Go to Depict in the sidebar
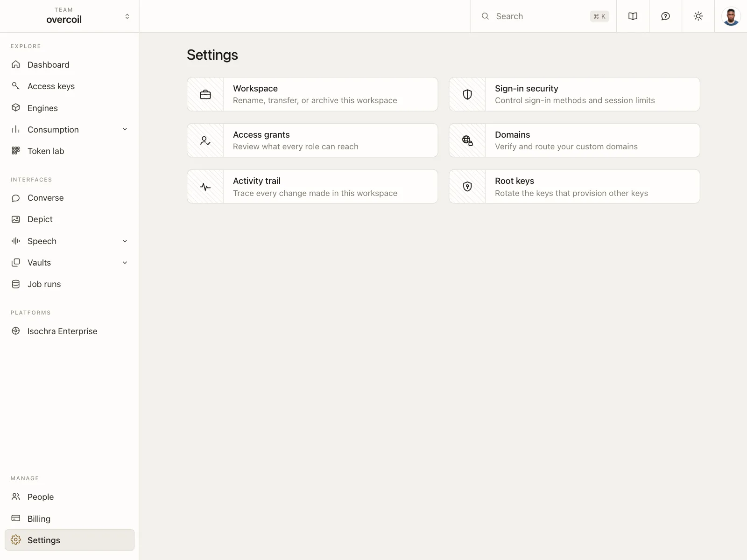This screenshot has height=560, width=747. (x=70, y=219)
